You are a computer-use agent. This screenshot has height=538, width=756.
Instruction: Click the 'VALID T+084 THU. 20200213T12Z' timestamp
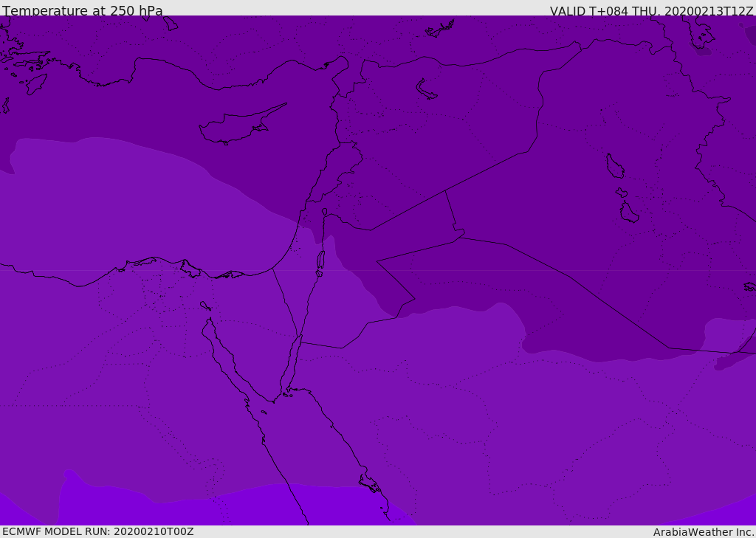point(651,10)
